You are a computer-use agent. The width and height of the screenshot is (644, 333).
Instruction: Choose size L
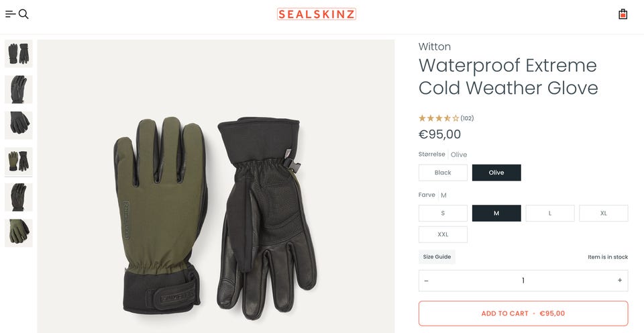coord(550,213)
